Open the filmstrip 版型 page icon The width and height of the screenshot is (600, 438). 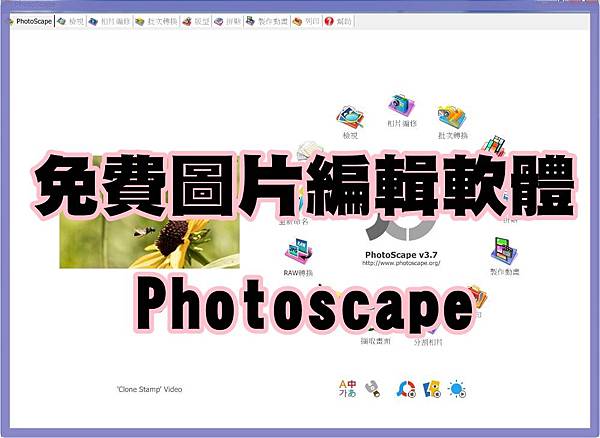point(494,145)
